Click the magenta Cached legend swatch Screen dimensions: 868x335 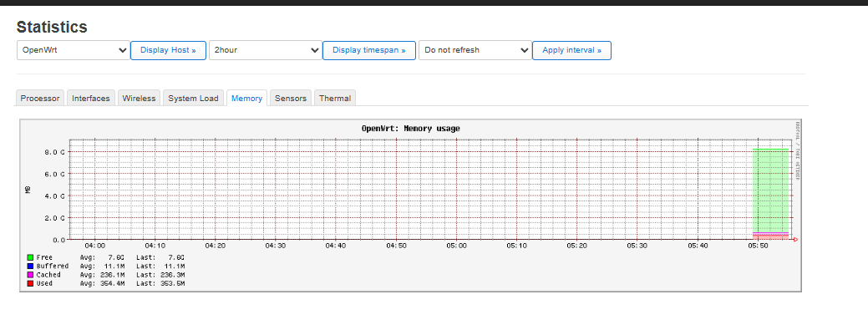pyautogui.click(x=30, y=275)
